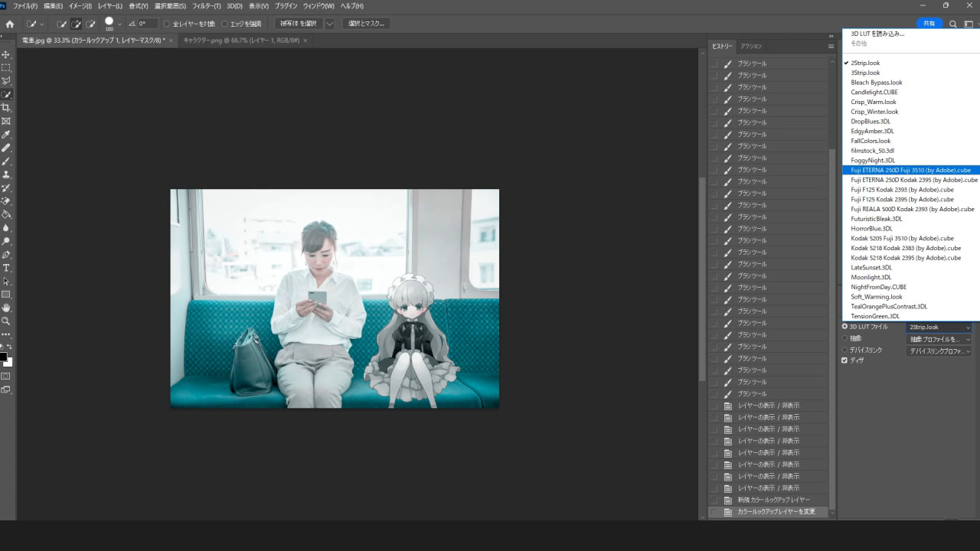The width and height of the screenshot is (980, 551).
Task: Open the History panel flyout menu
Action: tap(831, 46)
